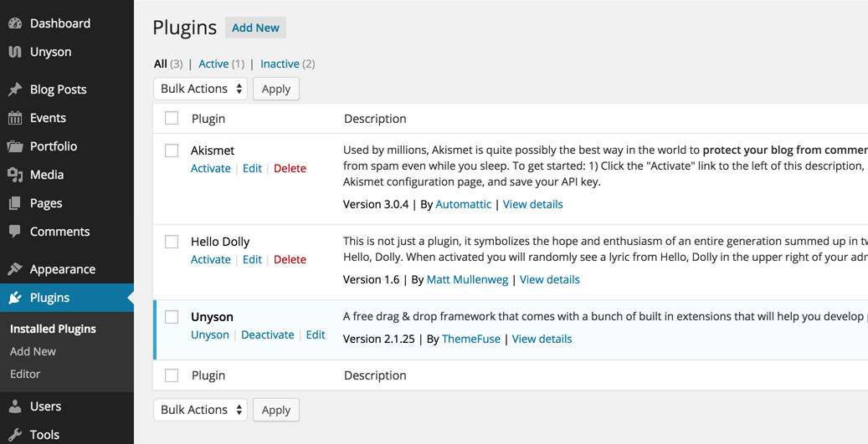Screen dimensions: 868x444
Task: Click Unyson settings link under Unyson plugin
Action: pos(210,335)
